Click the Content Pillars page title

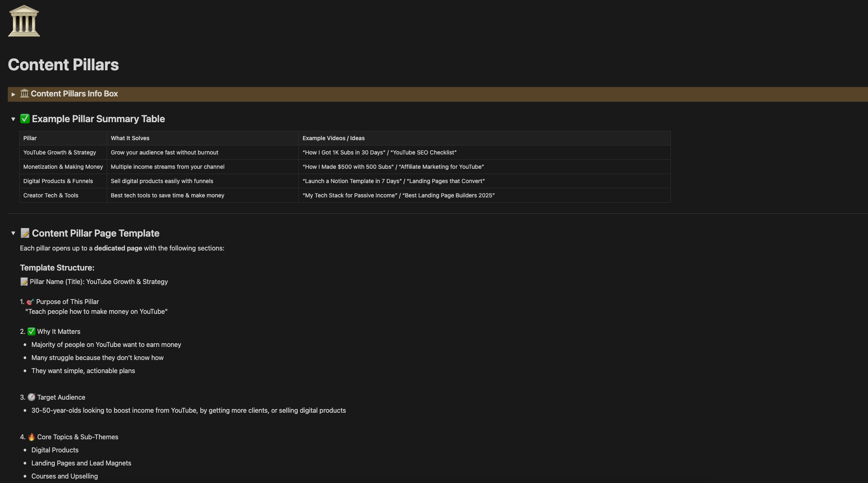[x=63, y=65]
